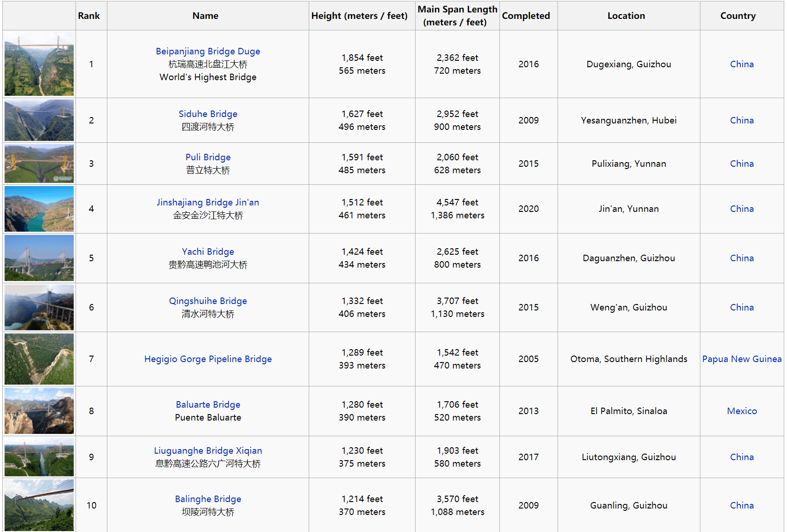This screenshot has width=787, height=532.
Task: Click the Pulixiang, Yunnan location cell
Action: (628, 164)
